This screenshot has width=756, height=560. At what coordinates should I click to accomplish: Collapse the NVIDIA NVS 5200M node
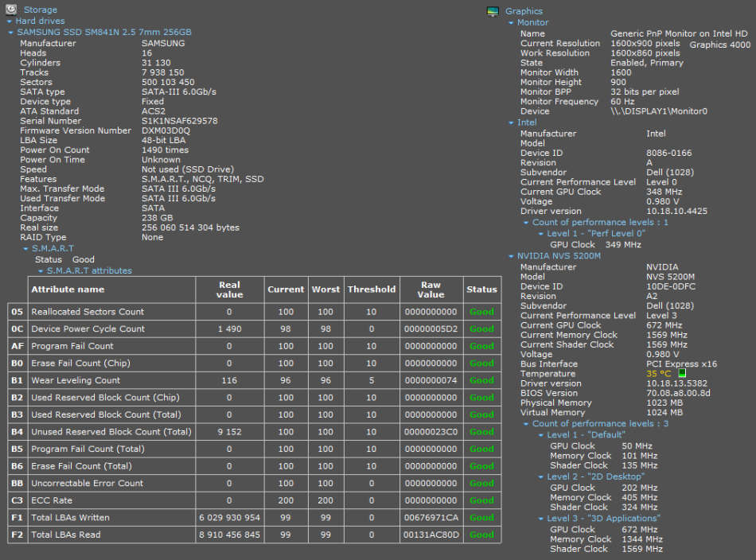(x=511, y=257)
